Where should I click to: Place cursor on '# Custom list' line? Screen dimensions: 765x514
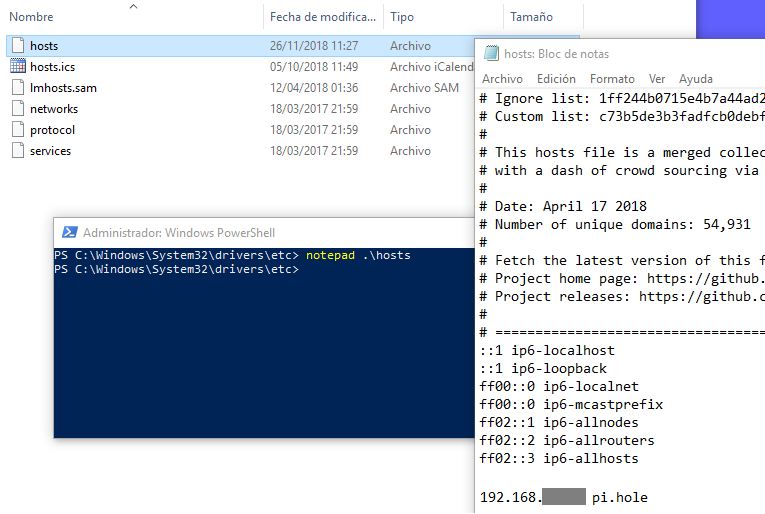coord(622,117)
